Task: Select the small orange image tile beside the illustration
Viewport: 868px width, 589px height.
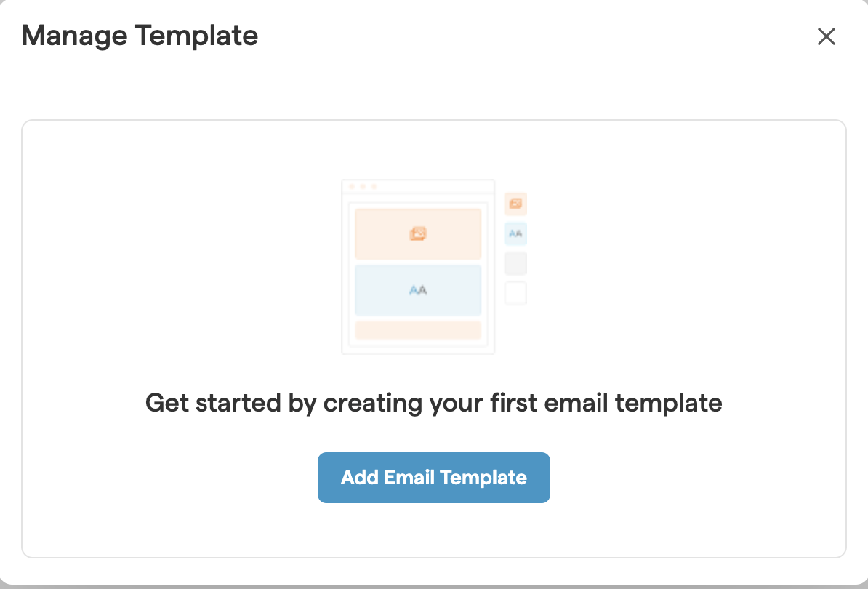Action: tap(515, 204)
